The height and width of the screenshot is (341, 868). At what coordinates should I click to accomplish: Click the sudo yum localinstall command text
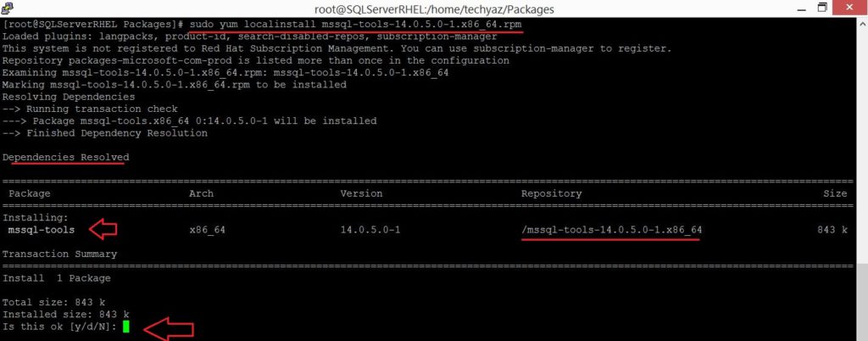point(355,25)
